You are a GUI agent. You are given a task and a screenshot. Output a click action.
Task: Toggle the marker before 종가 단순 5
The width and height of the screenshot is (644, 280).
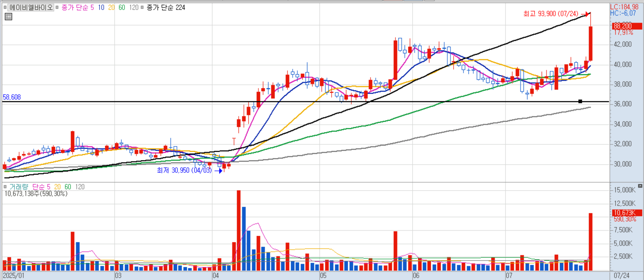(57, 7)
